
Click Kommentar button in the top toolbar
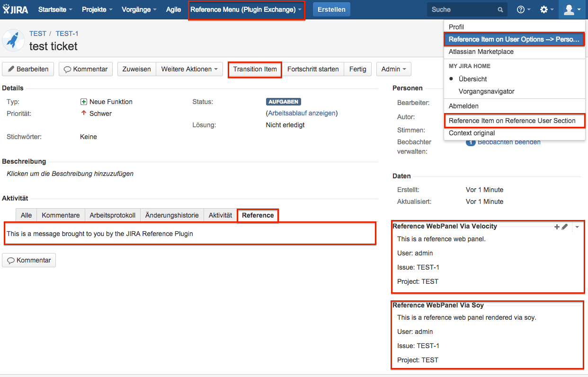86,69
